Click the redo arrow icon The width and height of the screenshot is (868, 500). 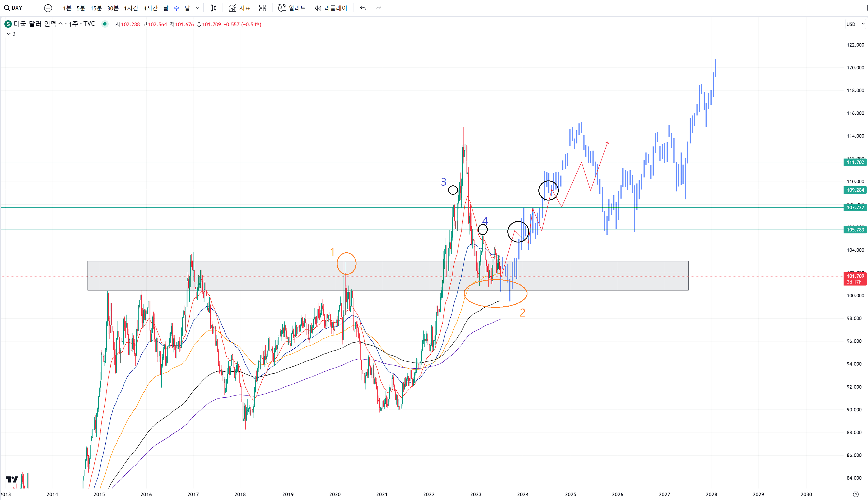coord(378,8)
